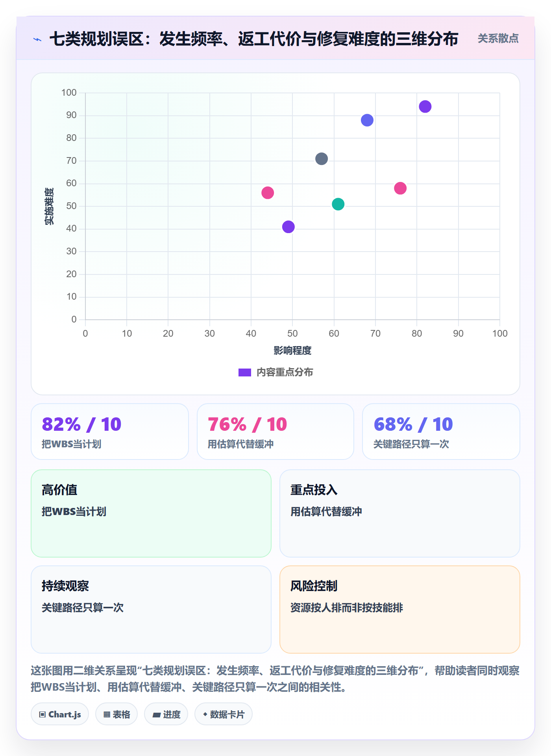Toggle the purple 内容重点分布 legend swatch
551x756 pixels.
point(245,372)
